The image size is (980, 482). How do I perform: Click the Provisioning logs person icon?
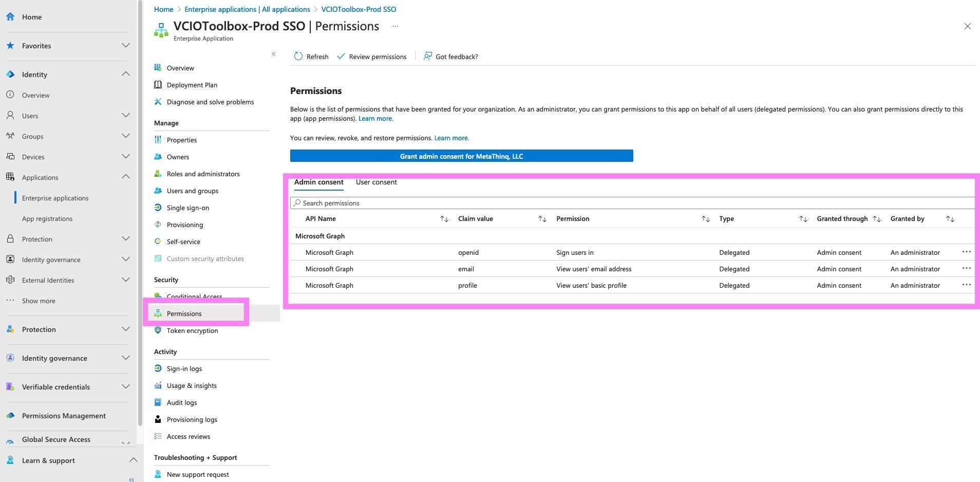(x=158, y=419)
